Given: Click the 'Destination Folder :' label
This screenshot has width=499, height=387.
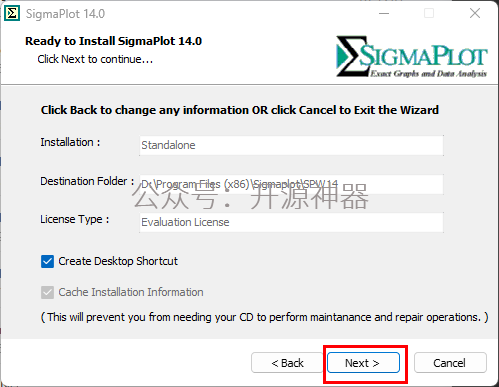Looking at the screenshot, I should pyautogui.click(x=87, y=181).
